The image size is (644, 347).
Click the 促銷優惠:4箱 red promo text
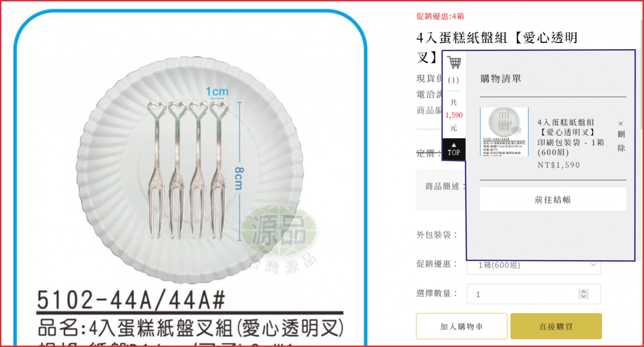pos(440,17)
